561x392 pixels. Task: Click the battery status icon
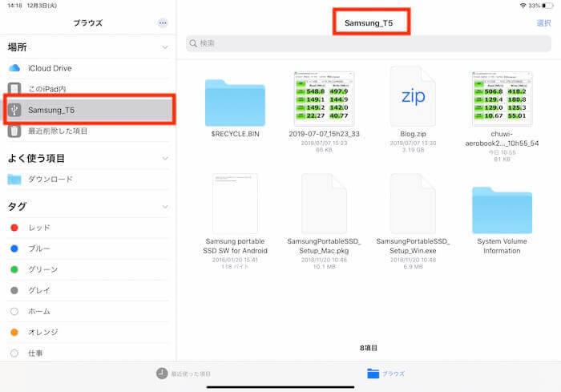(x=547, y=6)
